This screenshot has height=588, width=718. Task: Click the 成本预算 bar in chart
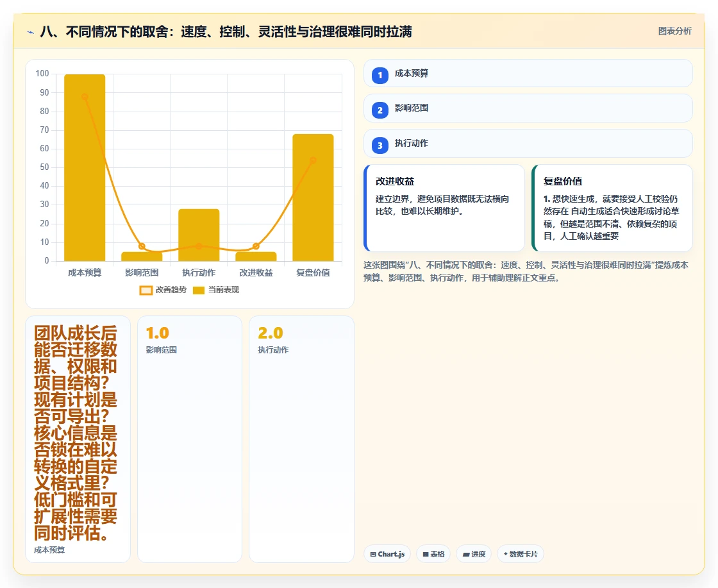[x=85, y=167]
